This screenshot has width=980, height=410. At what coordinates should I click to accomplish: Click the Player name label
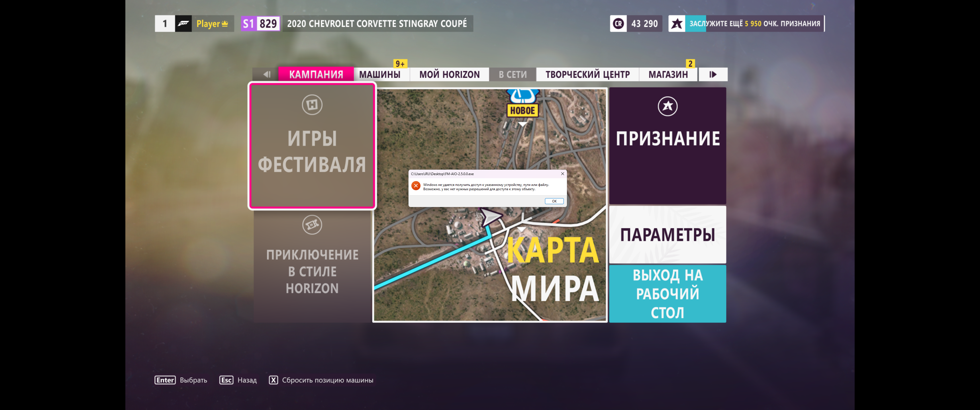pyautogui.click(x=208, y=24)
